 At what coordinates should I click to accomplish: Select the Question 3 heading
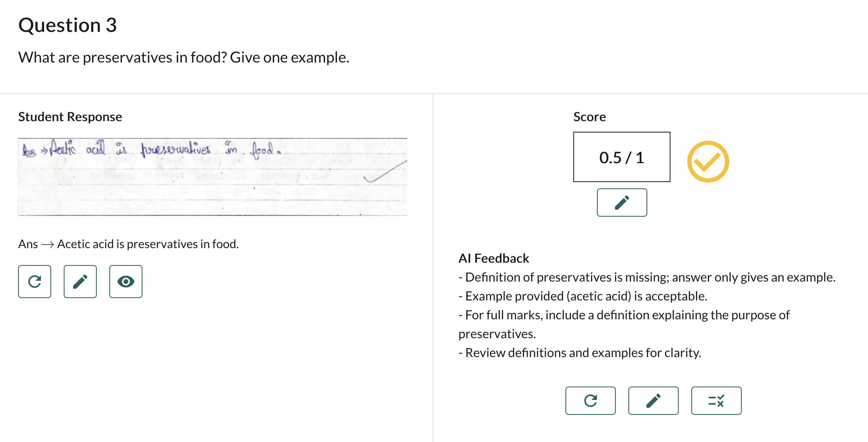[x=68, y=25]
